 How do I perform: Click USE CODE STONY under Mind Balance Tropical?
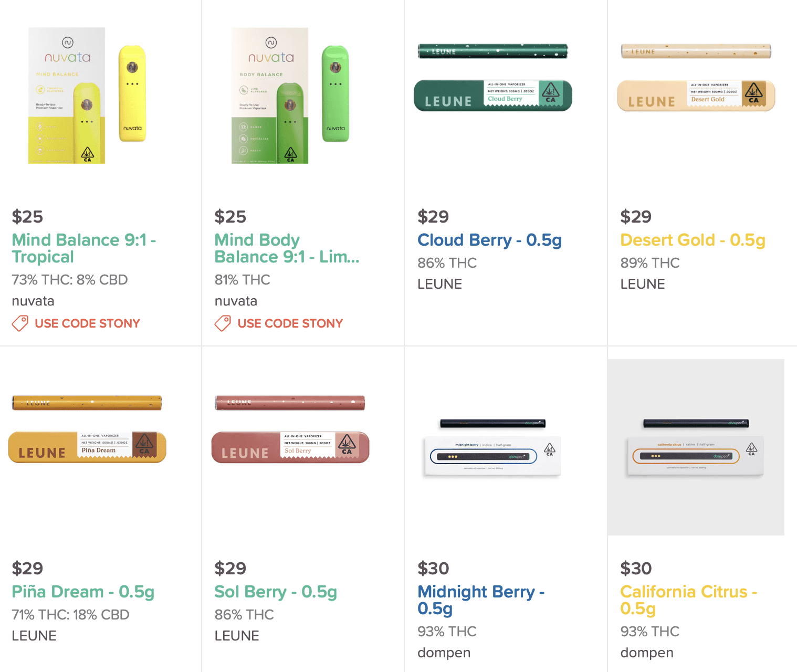pos(87,323)
